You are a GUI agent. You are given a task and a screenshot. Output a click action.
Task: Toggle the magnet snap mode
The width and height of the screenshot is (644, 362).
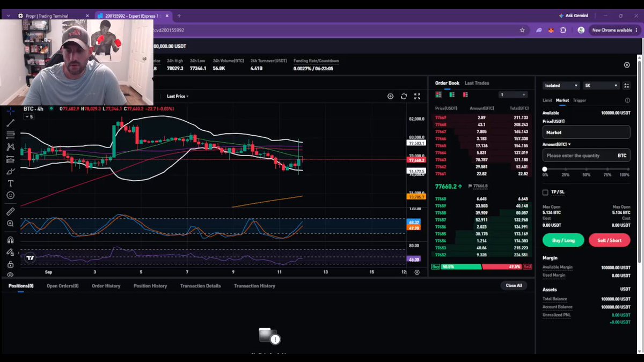click(x=10, y=240)
